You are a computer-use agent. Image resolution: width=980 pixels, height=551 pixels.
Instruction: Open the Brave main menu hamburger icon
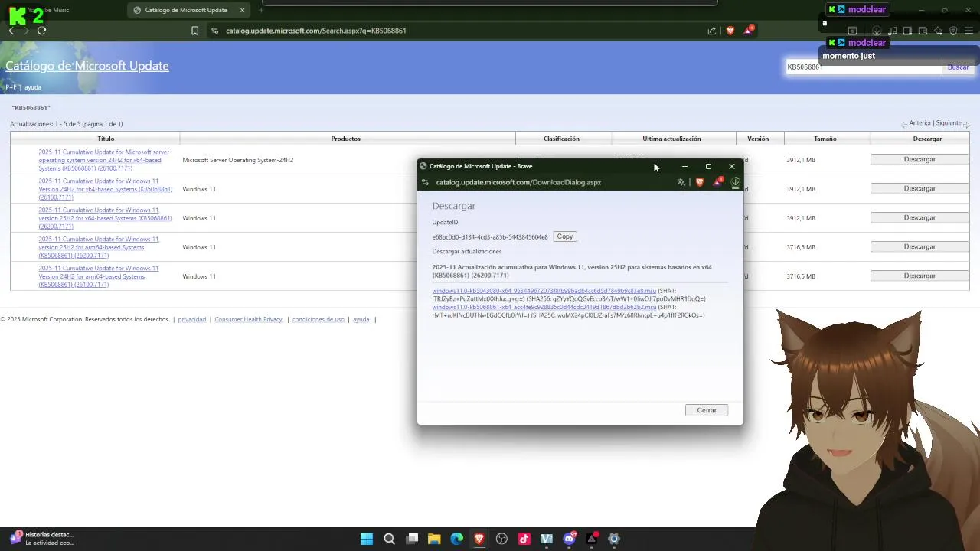click(x=969, y=31)
